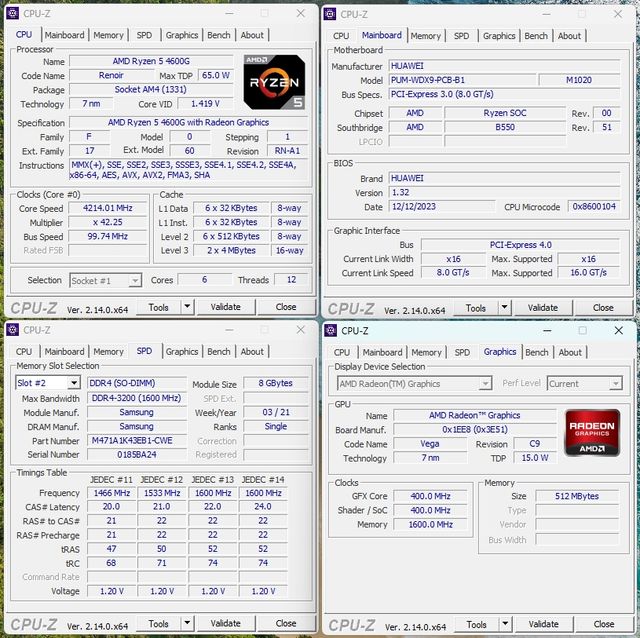Click the CPU-Z title icon of the bottom-right Graphics window

(x=330, y=330)
